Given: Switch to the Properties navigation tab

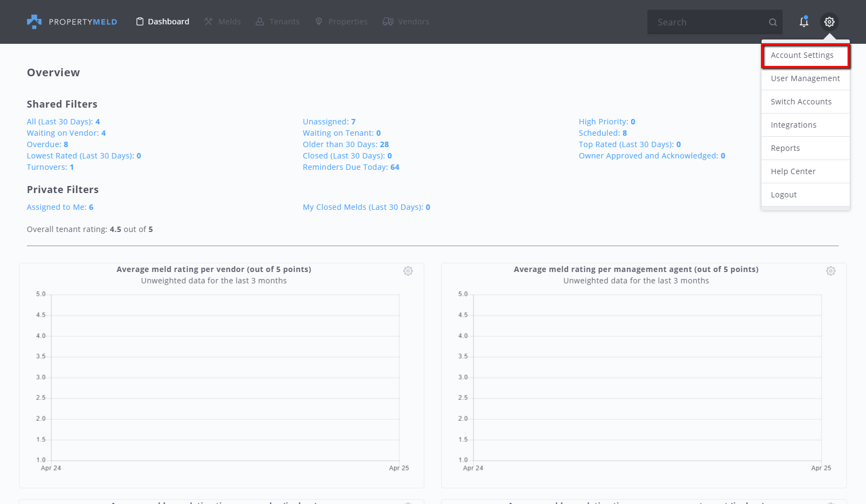Looking at the screenshot, I should [x=341, y=22].
